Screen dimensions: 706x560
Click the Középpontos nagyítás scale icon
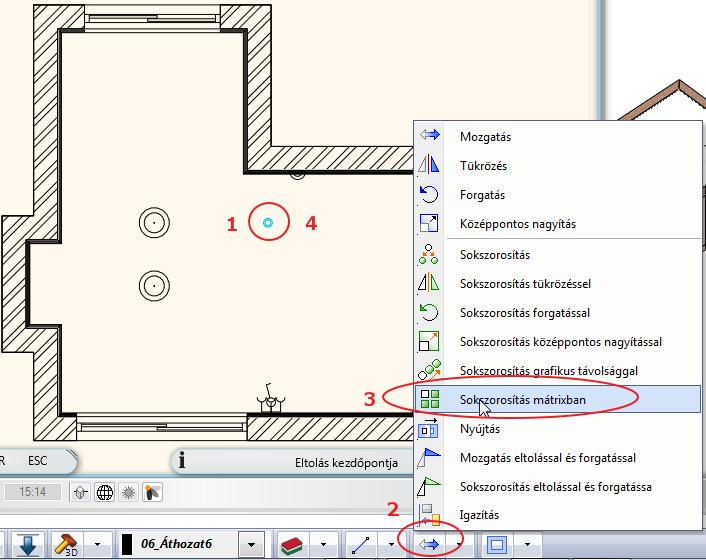click(429, 223)
